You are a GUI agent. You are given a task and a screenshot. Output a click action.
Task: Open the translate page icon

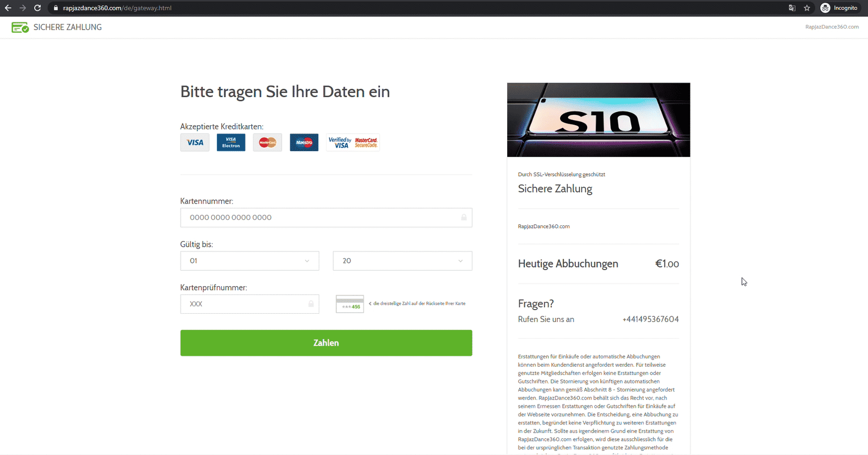792,8
